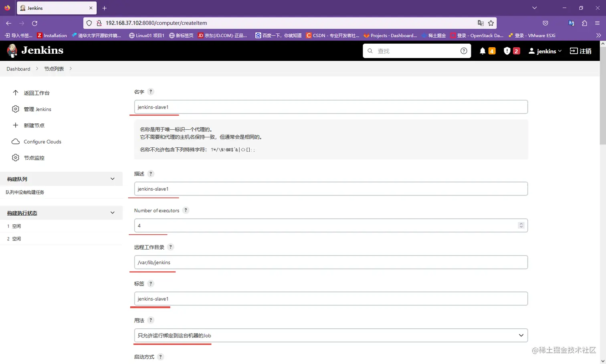Focus the 查找 search box
This screenshot has width=606, height=364.
(x=417, y=51)
